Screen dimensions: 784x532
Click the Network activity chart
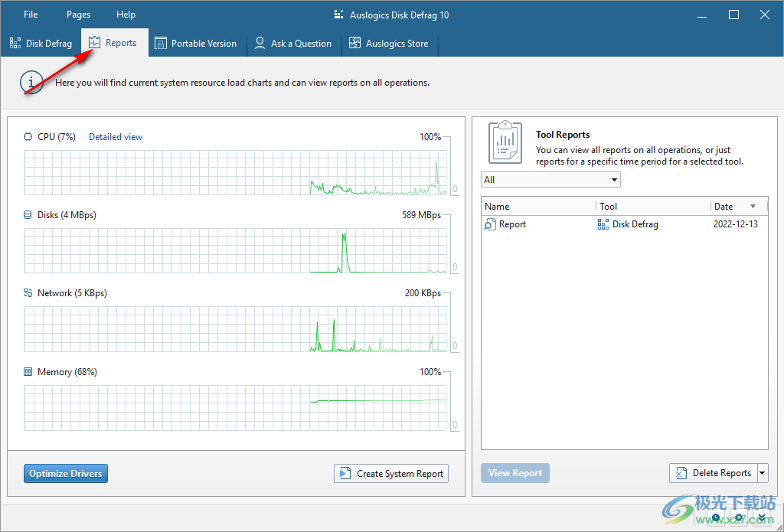click(x=236, y=329)
